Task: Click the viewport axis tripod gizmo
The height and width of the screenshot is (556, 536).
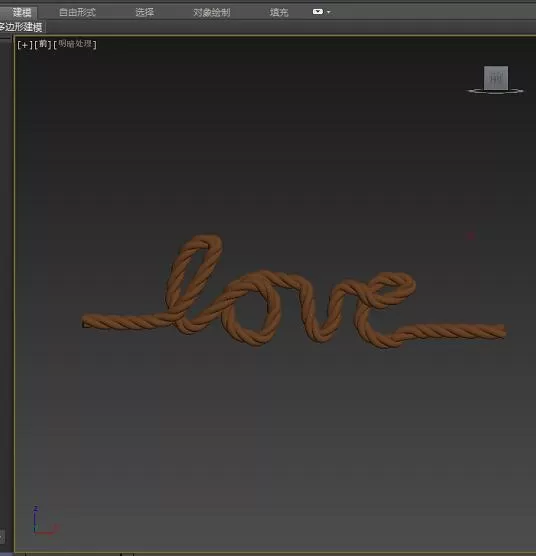Action: 45,520
